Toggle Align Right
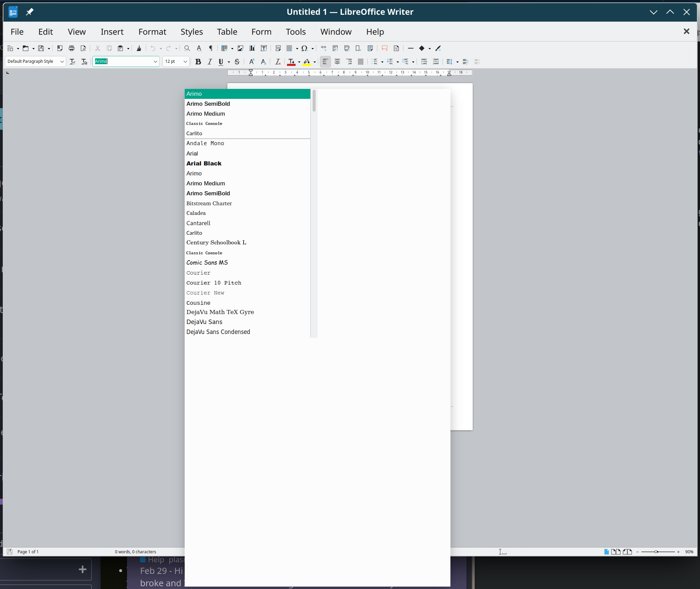 point(349,62)
